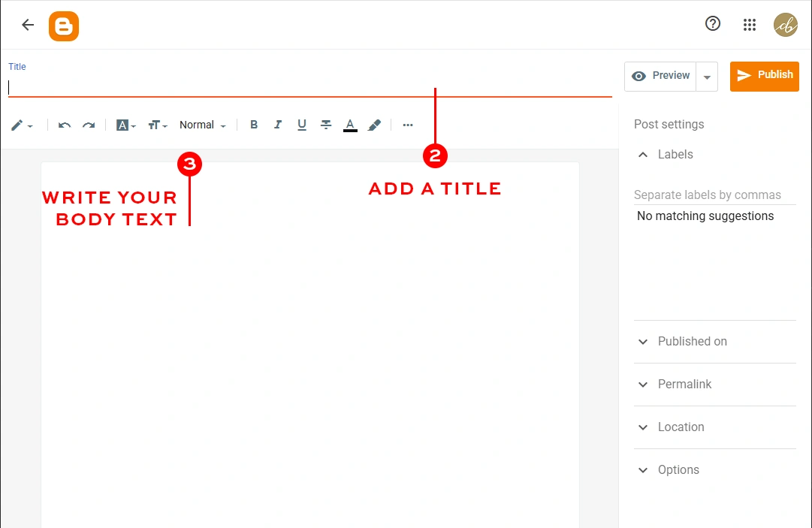Go back using the back arrow
This screenshot has width=812, height=528.
28,24
